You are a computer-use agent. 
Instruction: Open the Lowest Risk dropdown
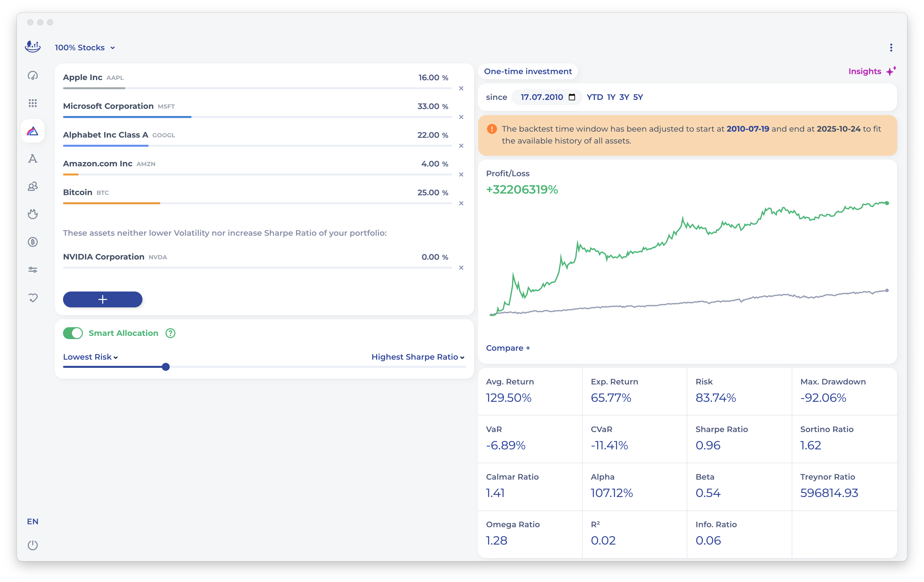90,357
